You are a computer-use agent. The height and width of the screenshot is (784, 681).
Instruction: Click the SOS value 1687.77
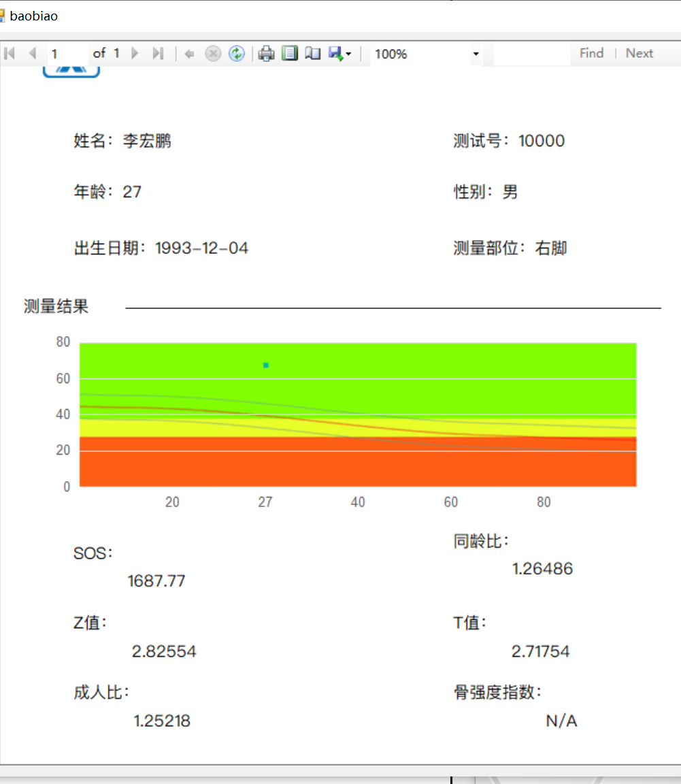click(156, 581)
